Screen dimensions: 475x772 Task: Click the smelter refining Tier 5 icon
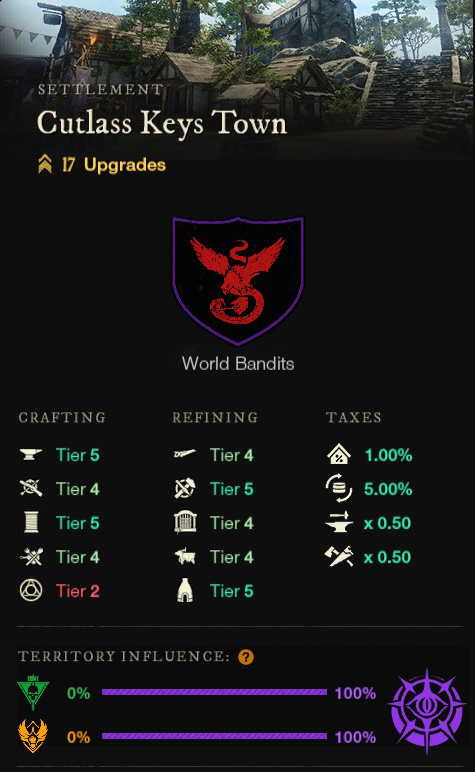tap(185, 488)
